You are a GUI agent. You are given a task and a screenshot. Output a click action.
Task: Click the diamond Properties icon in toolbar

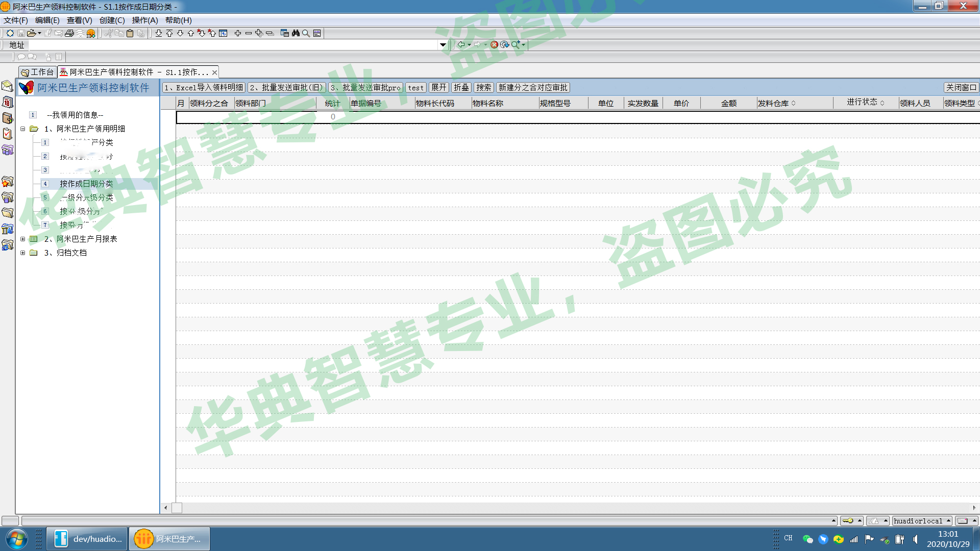[10, 33]
